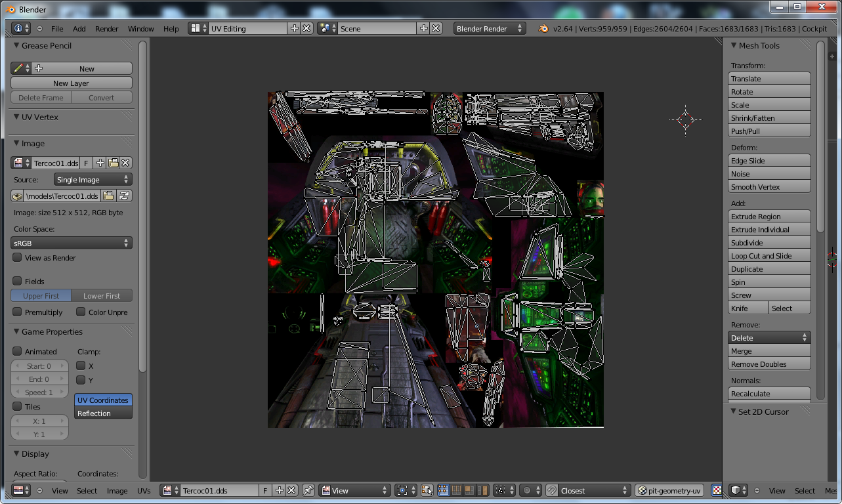Open proportional editing mode dropdown

[x=529, y=490]
